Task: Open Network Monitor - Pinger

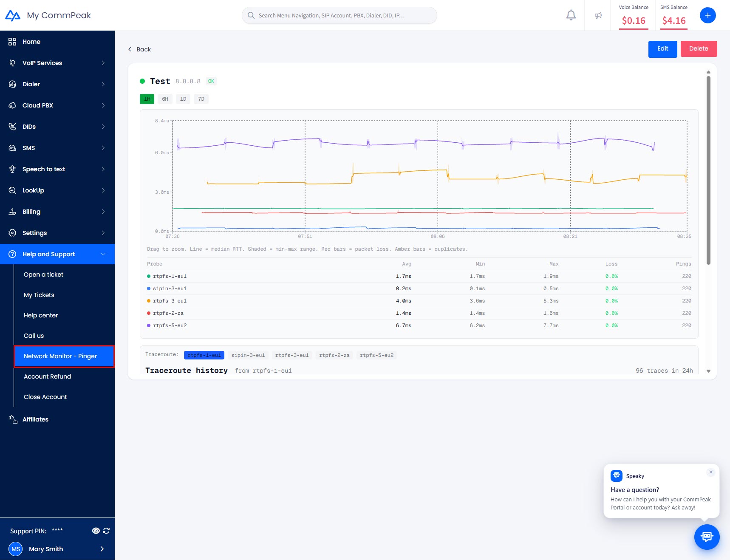Action: 64,356
